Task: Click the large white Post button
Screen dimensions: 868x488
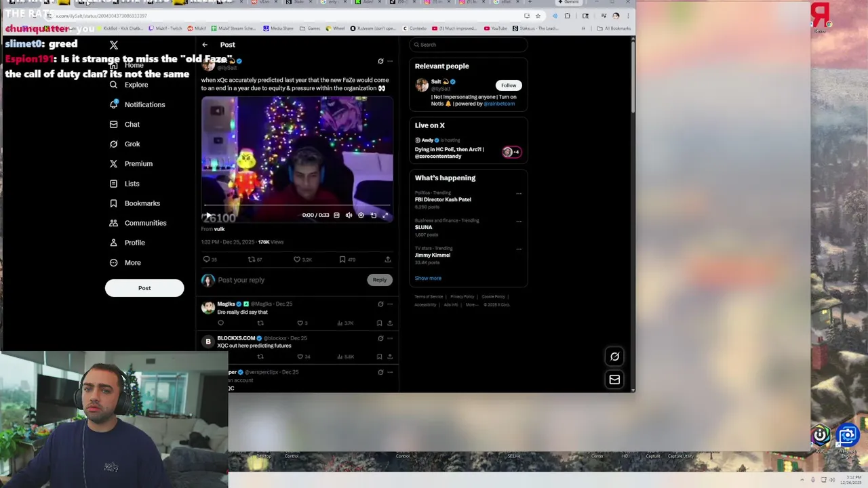Action: (144, 288)
